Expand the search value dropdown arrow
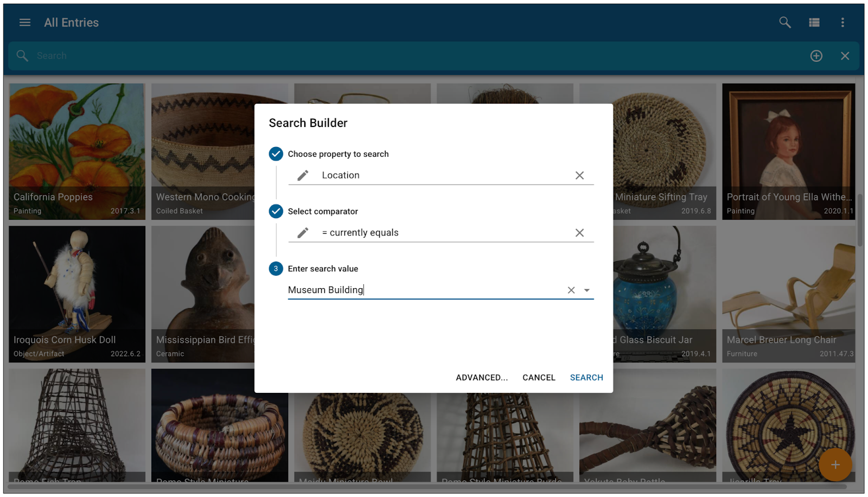Image resolution: width=868 pixels, height=497 pixels. click(x=587, y=290)
